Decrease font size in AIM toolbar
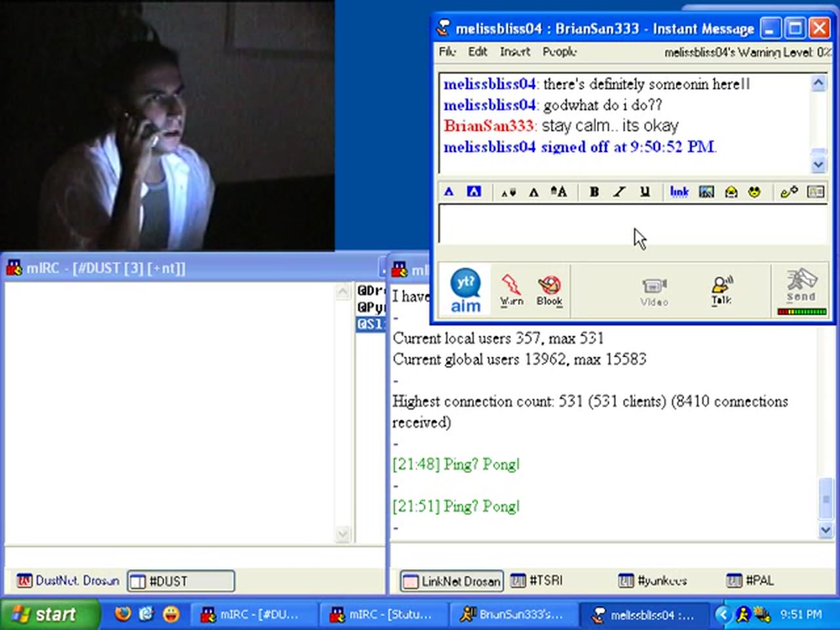840x630 pixels. pos(509,192)
